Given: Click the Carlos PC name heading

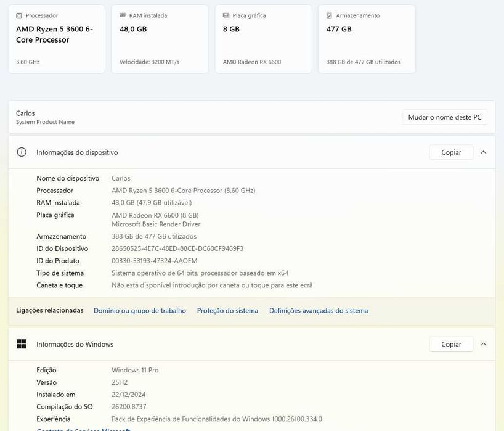Looking at the screenshot, I should [x=25, y=113].
